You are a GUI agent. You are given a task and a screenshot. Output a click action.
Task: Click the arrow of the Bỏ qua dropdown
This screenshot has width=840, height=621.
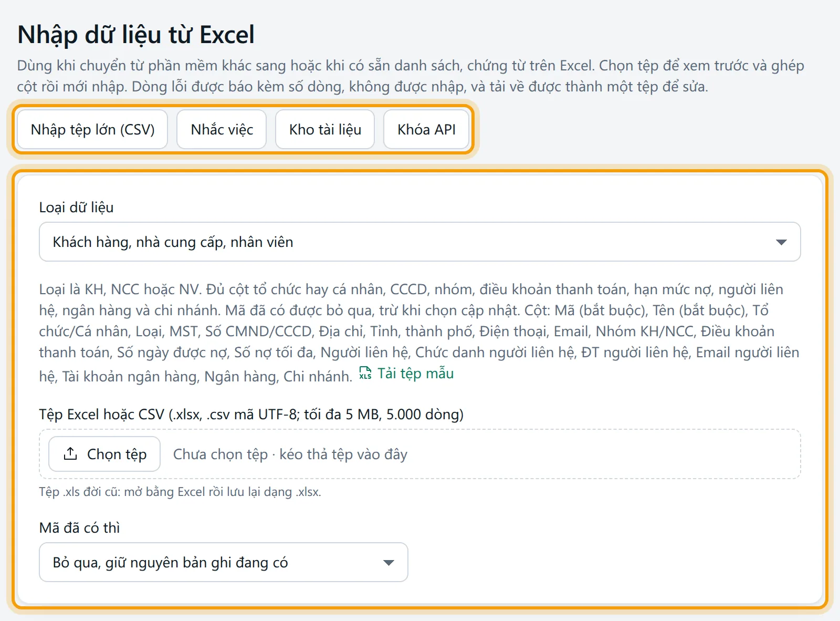[x=388, y=563]
